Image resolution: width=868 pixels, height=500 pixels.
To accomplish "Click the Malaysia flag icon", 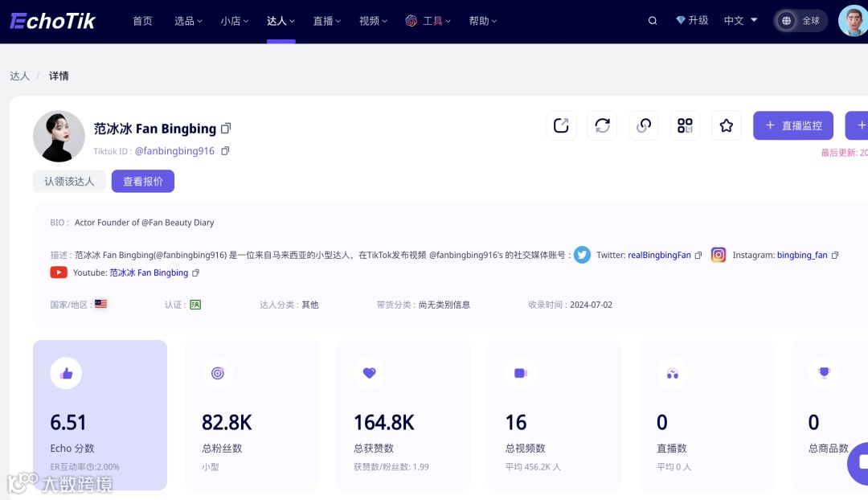I will [100, 304].
